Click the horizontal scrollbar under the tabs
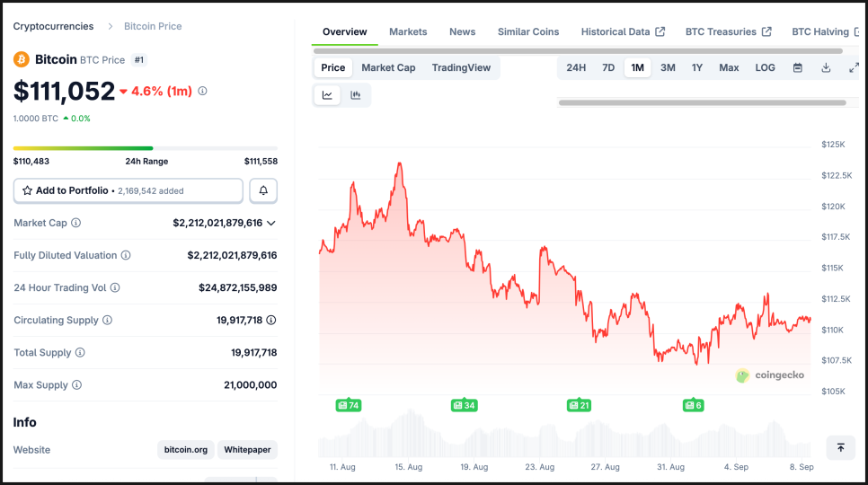The width and height of the screenshot is (868, 485). [x=578, y=51]
